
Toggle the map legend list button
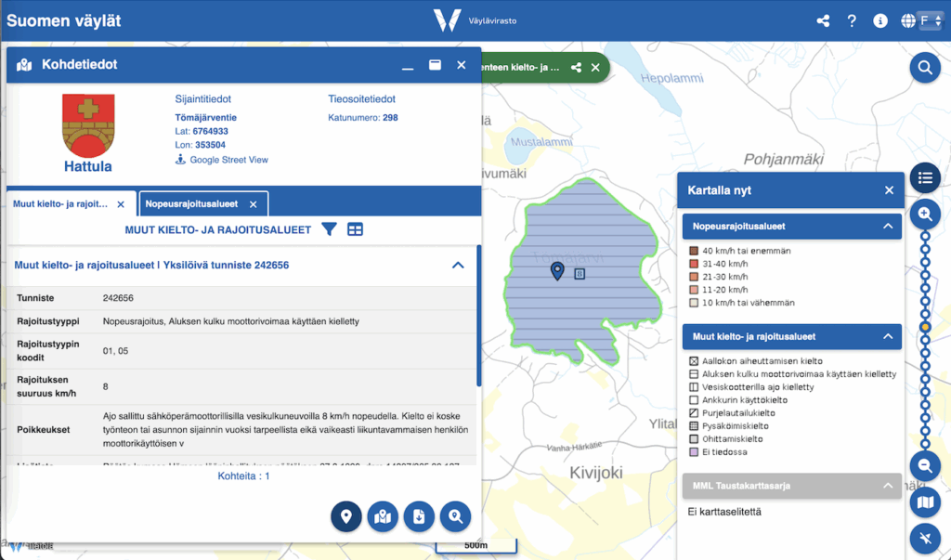(x=925, y=177)
